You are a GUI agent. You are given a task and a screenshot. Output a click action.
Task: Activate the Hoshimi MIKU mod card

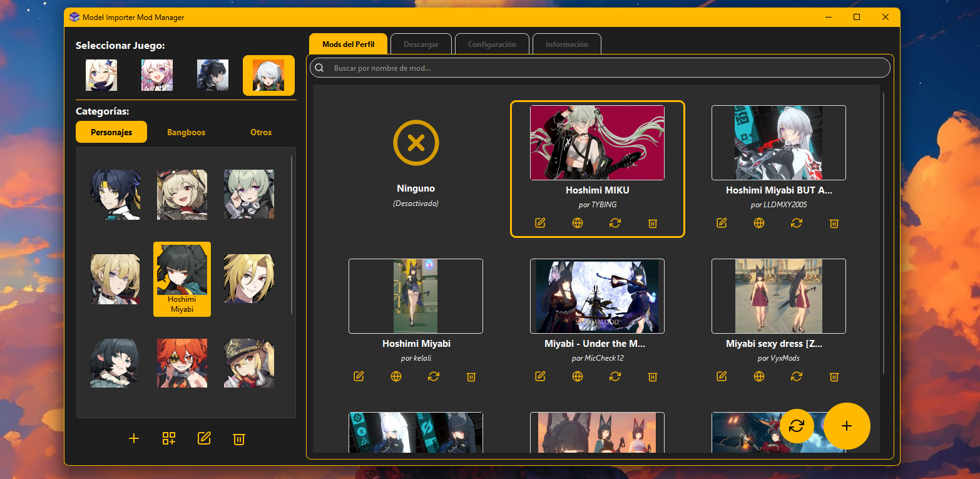pyautogui.click(x=597, y=143)
